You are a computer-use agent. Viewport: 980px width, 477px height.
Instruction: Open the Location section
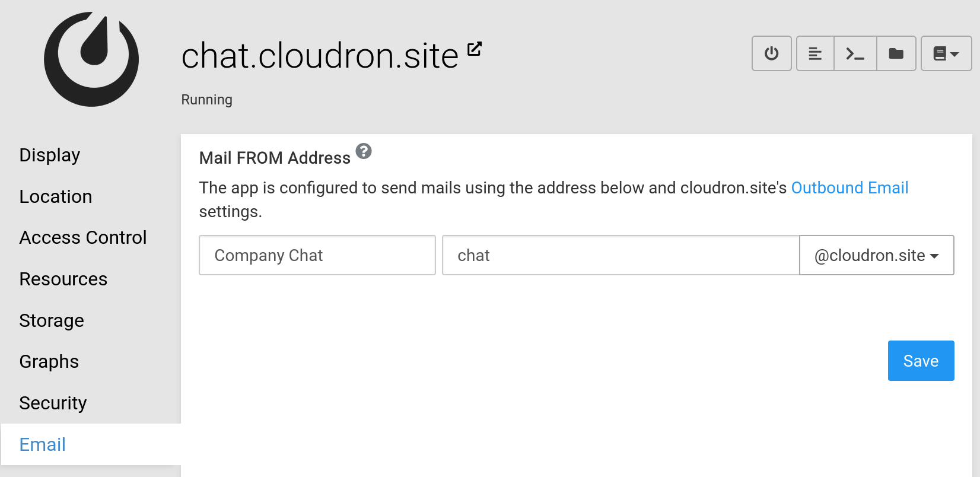pyautogui.click(x=56, y=196)
